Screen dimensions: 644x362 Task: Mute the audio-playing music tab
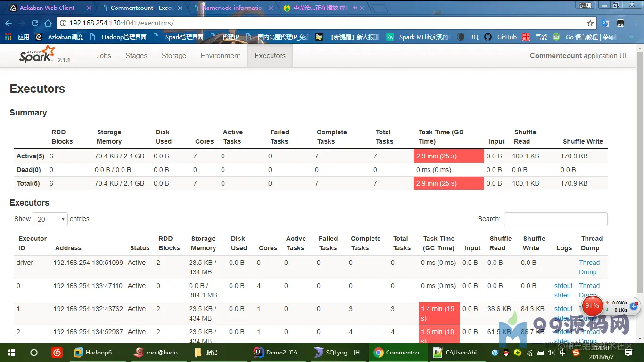click(355, 8)
